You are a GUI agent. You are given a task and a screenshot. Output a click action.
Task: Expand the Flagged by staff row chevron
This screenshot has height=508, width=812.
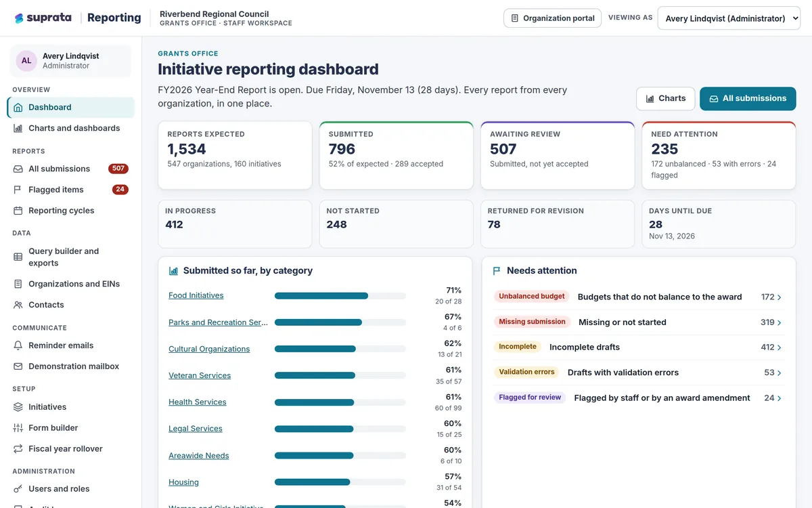pos(780,398)
